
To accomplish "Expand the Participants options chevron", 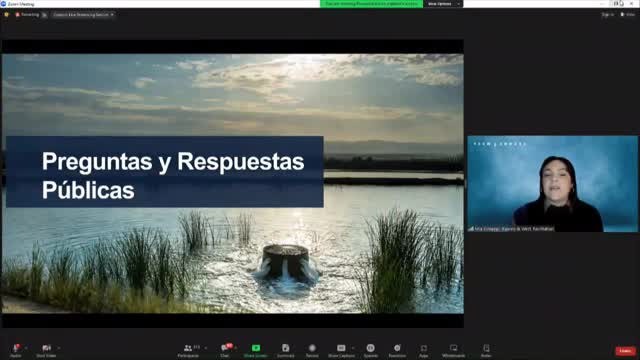I will tap(206, 348).
